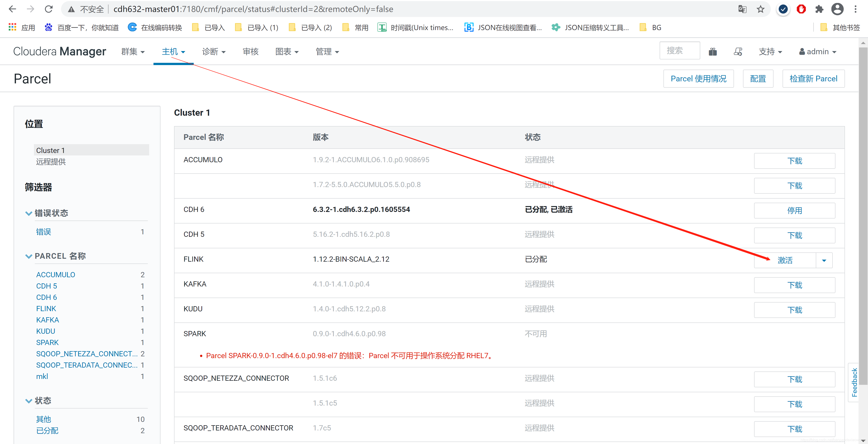Click the 搜索 search field
The image size is (868, 444).
coord(680,51)
